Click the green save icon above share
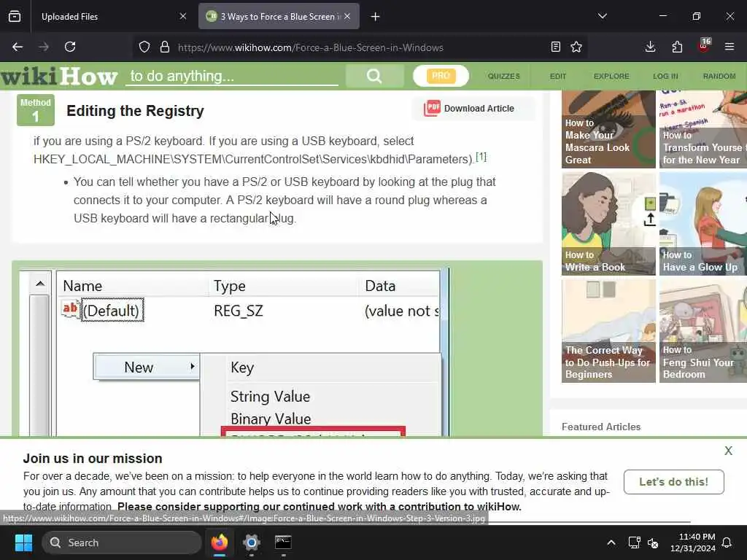 [x=650, y=204]
